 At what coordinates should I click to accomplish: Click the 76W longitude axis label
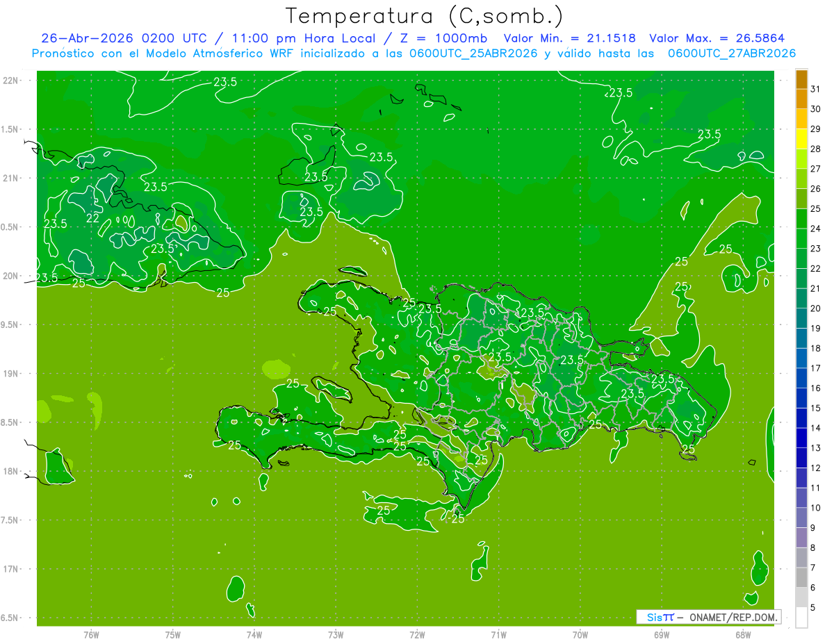[x=91, y=635]
